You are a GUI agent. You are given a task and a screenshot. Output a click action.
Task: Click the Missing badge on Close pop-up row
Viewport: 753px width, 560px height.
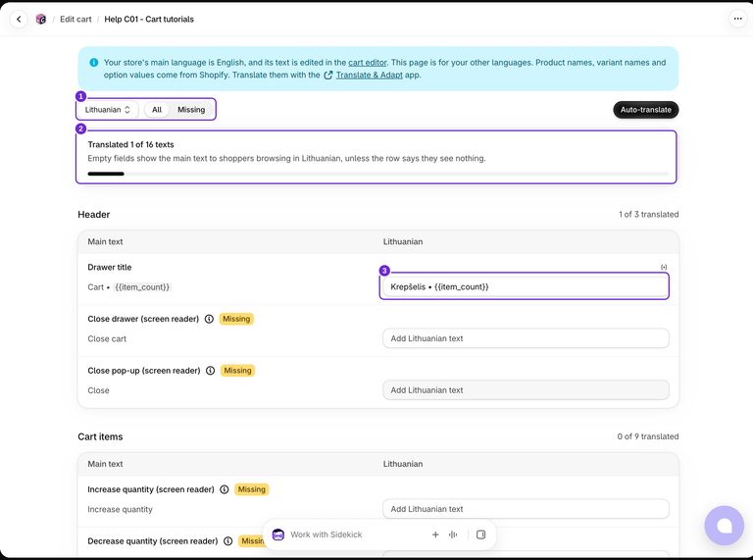tap(237, 371)
